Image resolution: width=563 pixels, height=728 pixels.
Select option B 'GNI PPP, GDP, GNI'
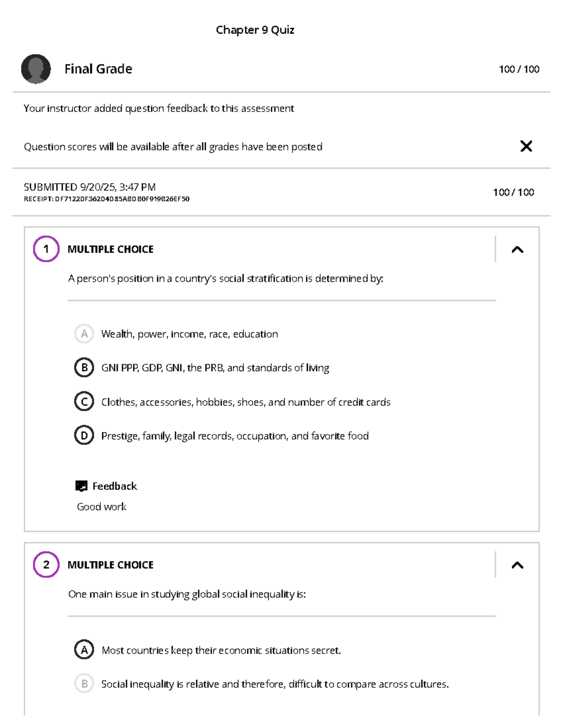point(84,368)
